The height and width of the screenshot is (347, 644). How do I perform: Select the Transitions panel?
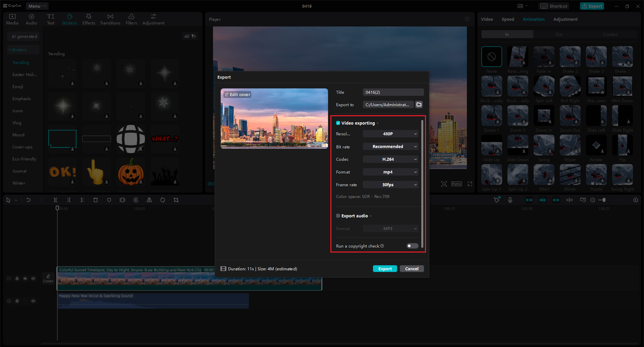coord(110,19)
